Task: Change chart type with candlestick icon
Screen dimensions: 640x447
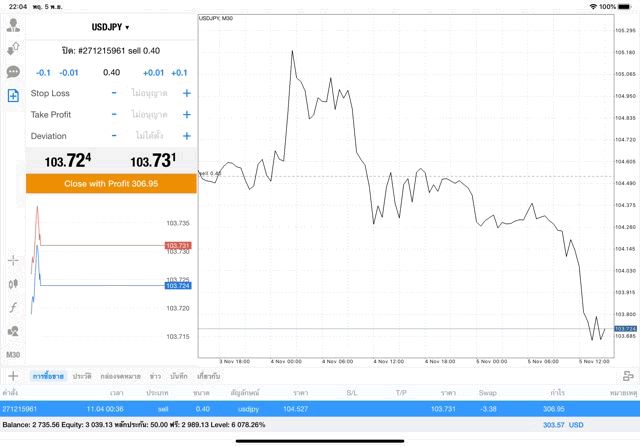Action: tap(13, 284)
